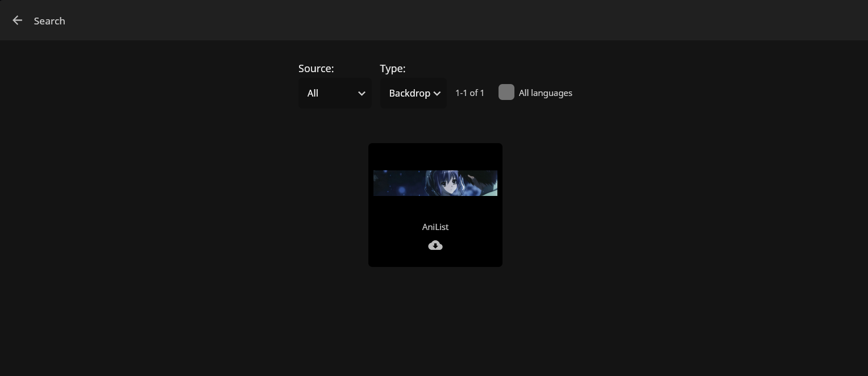The width and height of the screenshot is (868, 376).
Task: Open the Type dropdown showing Backdrop
Action: pyautogui.click(x=413, y=93)
